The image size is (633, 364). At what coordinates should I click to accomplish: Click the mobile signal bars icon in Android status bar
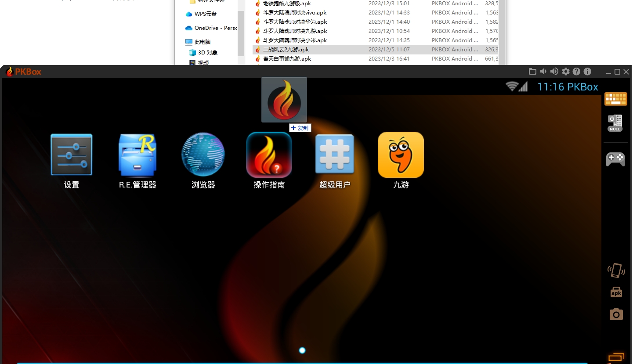coord(523,86)
